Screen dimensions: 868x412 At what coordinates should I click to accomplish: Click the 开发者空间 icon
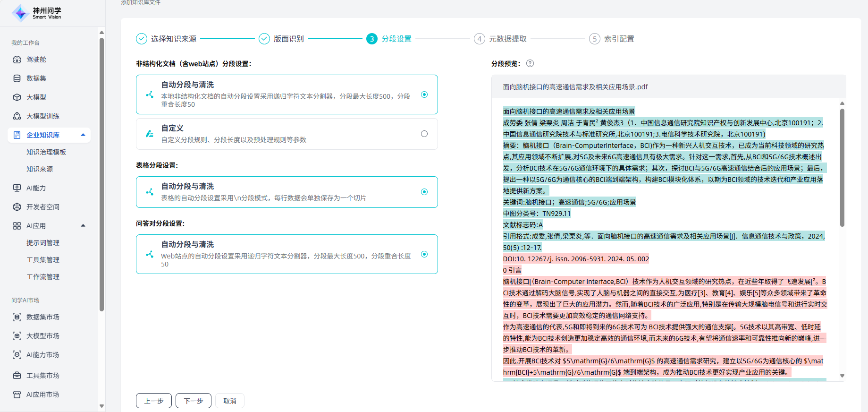pos(17,207)
